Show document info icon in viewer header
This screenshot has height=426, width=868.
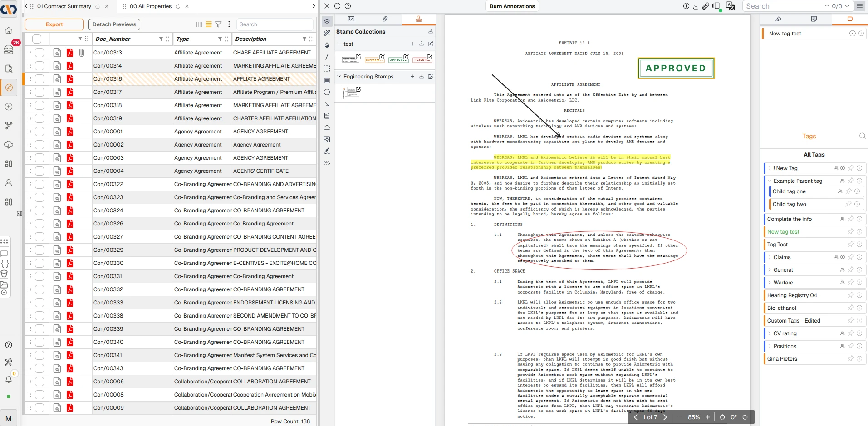pyautogui.click(x=686, y=6)
